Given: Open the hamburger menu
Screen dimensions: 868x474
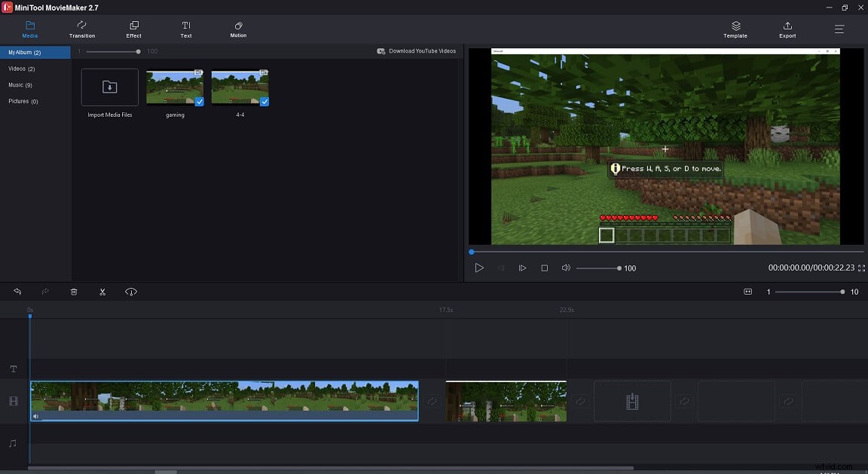Looking at the screenshot, I should [839, 29].
